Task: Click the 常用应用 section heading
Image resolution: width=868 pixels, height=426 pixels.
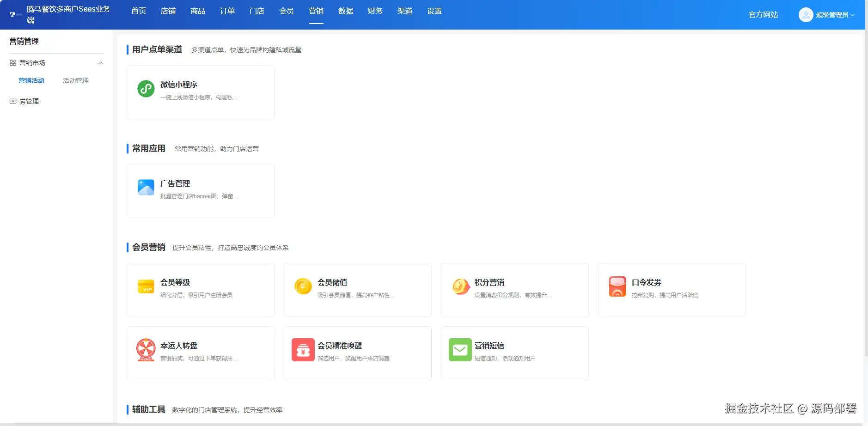Action: [x=149, y=148]
